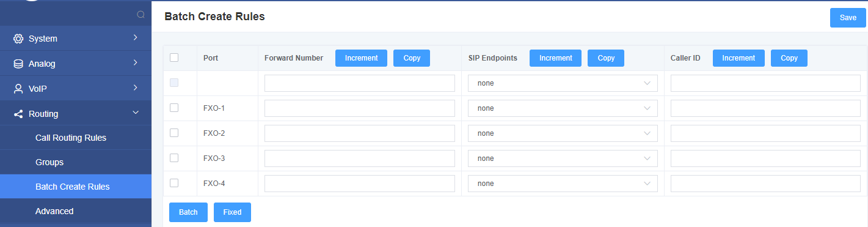This screenshot has height=227, width=868.
Task: Tick the select-all checkbox in table header
Action: coord(174,58)
